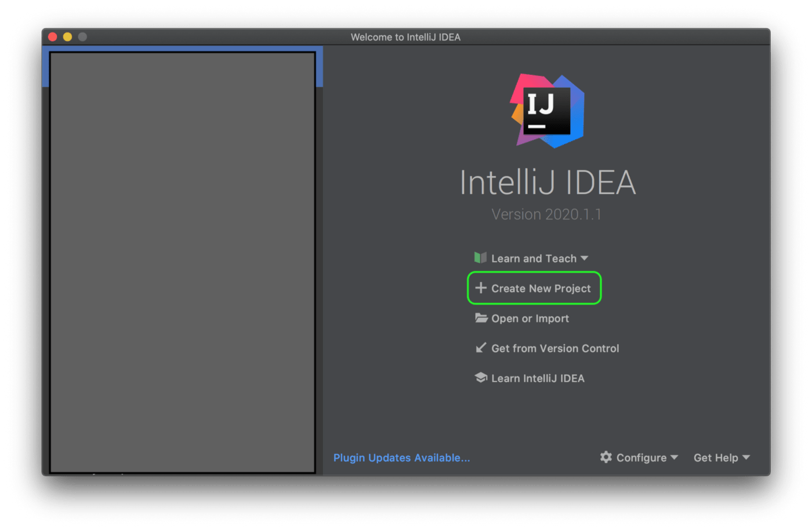
Task: Click the Configure menu label
Action: 641,458
